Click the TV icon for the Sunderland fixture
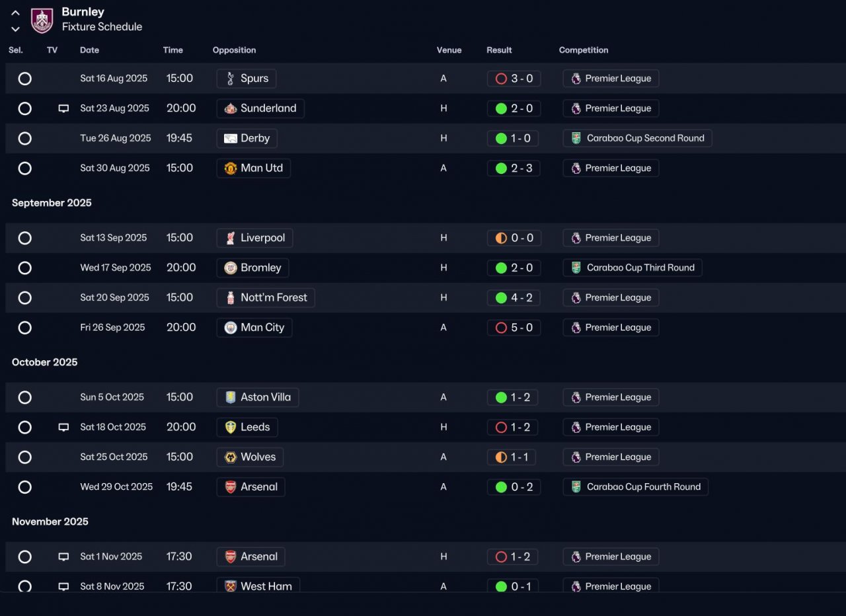The width and height of the screenshot is (846, 616). (x=63, y=108)
